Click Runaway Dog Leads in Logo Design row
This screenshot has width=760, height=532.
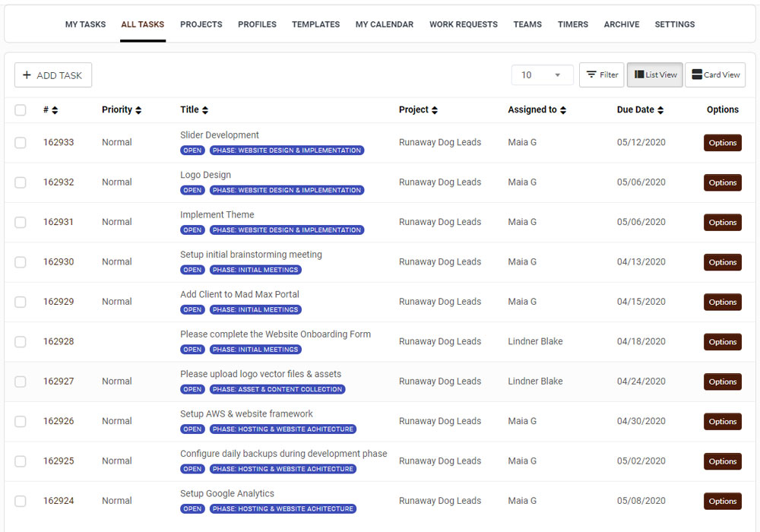click(x=440, y=182)
